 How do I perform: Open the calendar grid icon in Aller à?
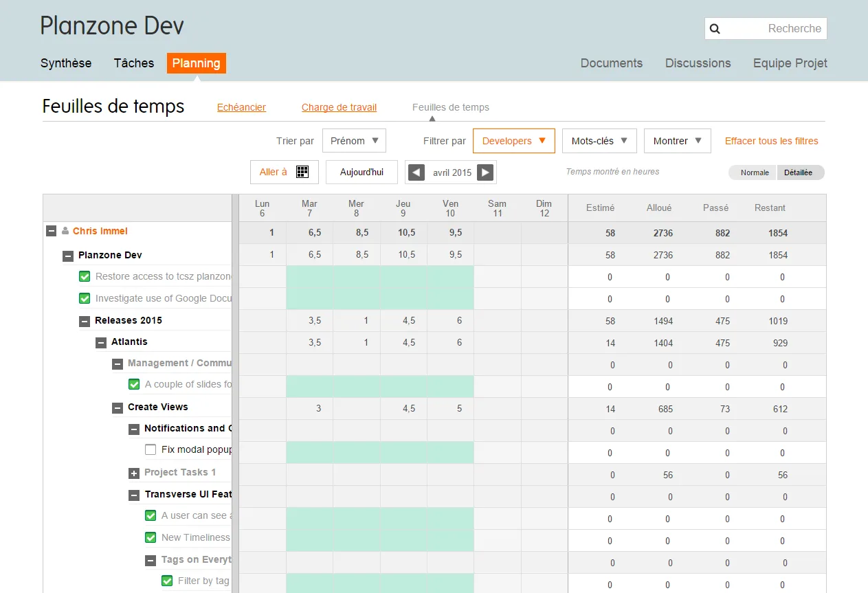(x=302, y=172)
